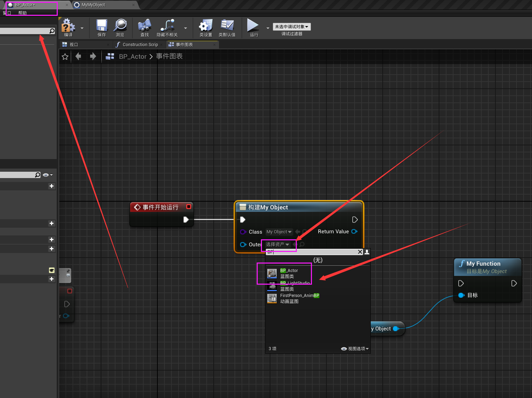Screen dimensions: 532x398
Task: Select the Event BeginPlay (事件开始运行) node title
Action: (x=161, y=207)
